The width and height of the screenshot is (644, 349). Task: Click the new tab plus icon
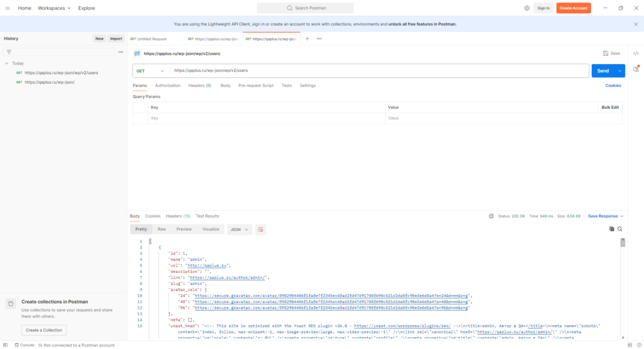click(x=307, y=39)
